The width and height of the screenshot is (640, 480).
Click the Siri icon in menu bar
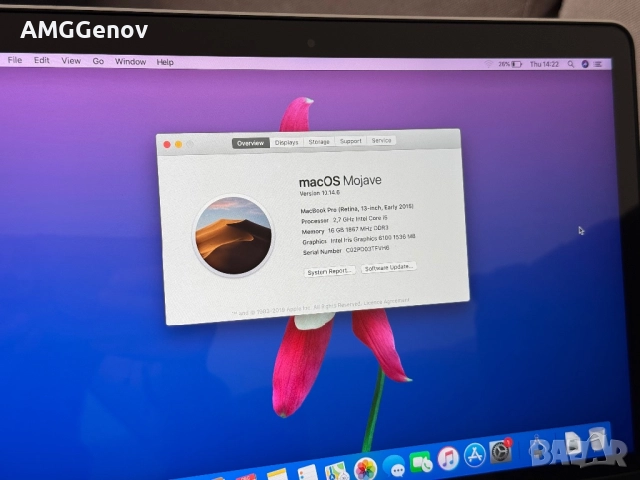[585, 64]
